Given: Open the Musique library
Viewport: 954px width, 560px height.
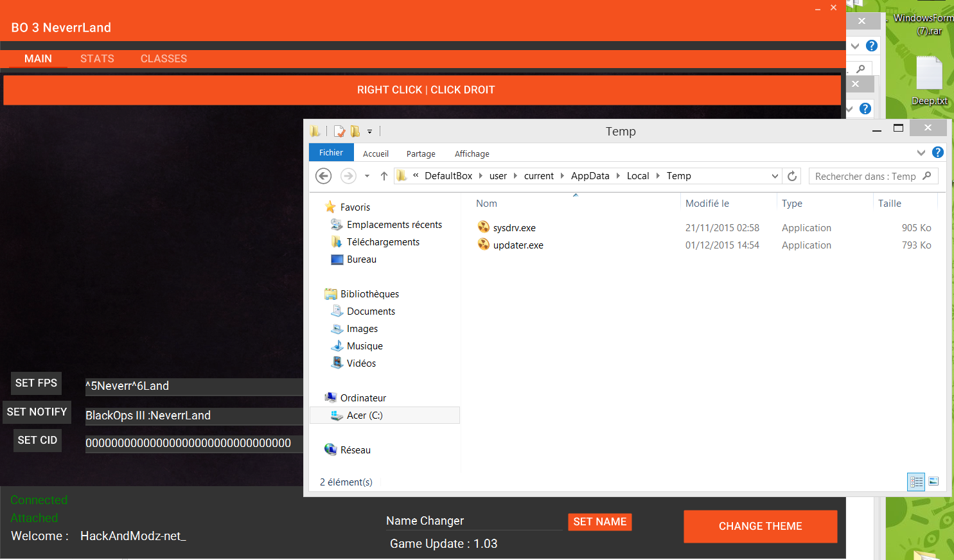Looking at the screenshot, I should pos(364,346).
